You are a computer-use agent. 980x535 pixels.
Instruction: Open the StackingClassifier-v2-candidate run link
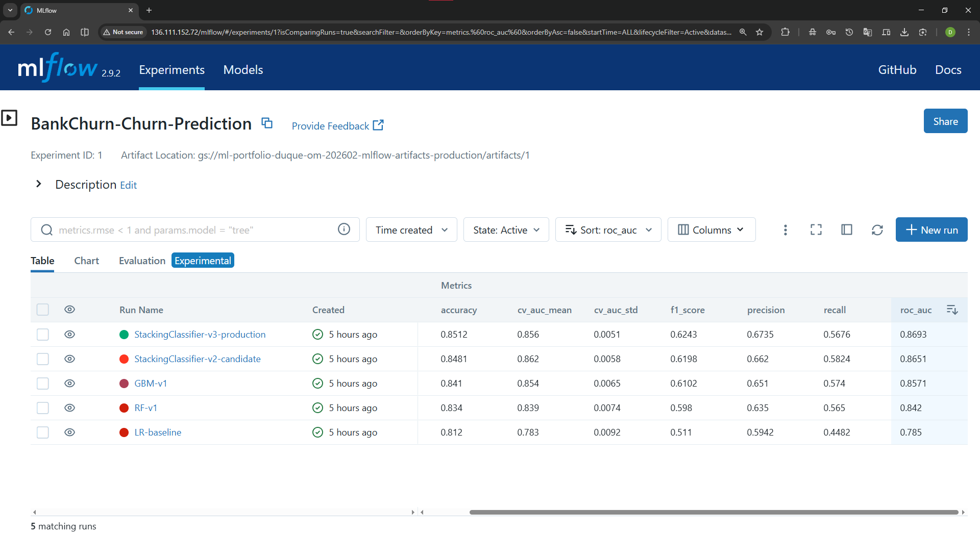(x=197, y=359)
